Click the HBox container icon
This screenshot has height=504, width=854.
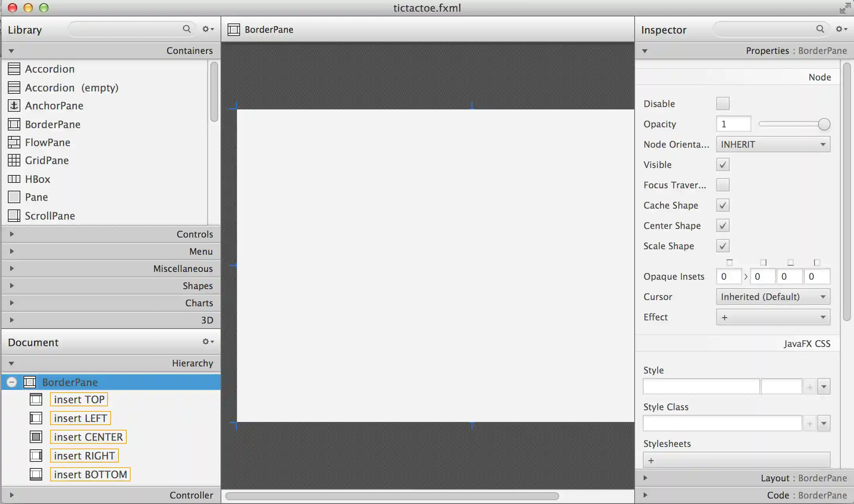(x=14, y=179)
